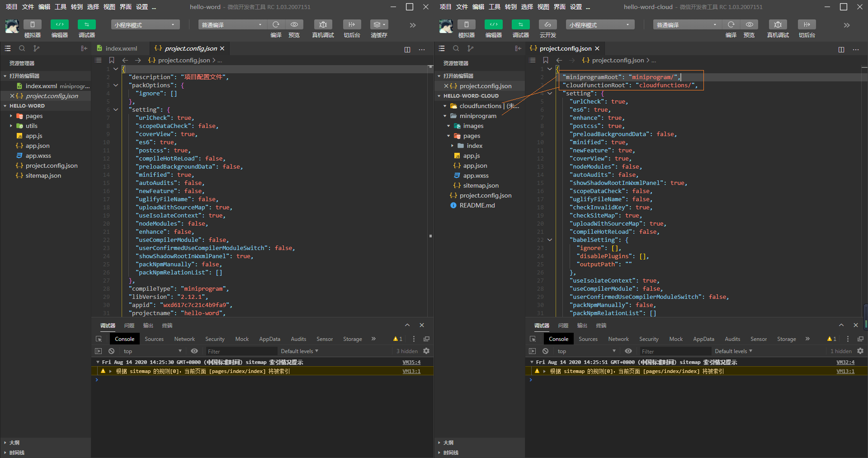Open AppData tab in hello-word-cloud debugger

pyautogui.click(x=703, y=339)
